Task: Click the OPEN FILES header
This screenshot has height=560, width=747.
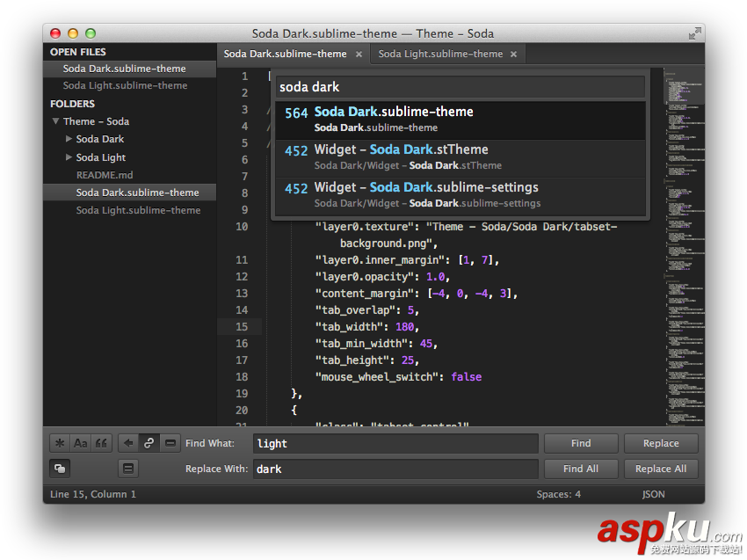Action: (78, 52)
